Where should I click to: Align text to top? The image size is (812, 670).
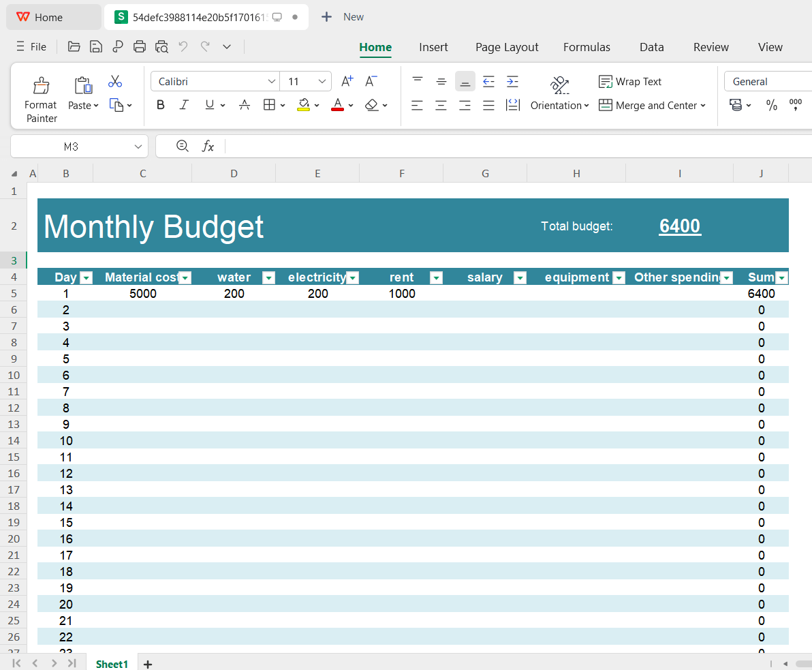tap(418, 81)
